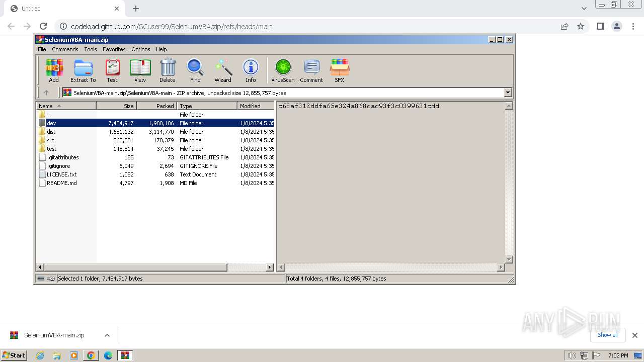Open the Chrome profile avatar

pos(616,26)
